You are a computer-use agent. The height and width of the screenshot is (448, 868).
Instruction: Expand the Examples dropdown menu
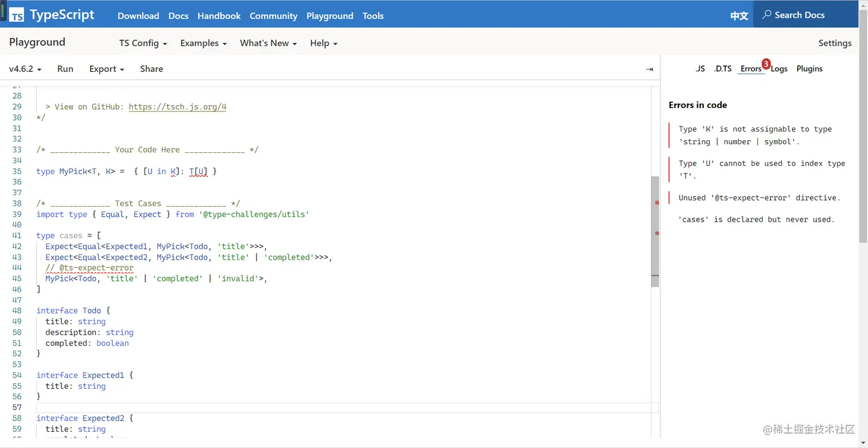(x=203, y=43)
